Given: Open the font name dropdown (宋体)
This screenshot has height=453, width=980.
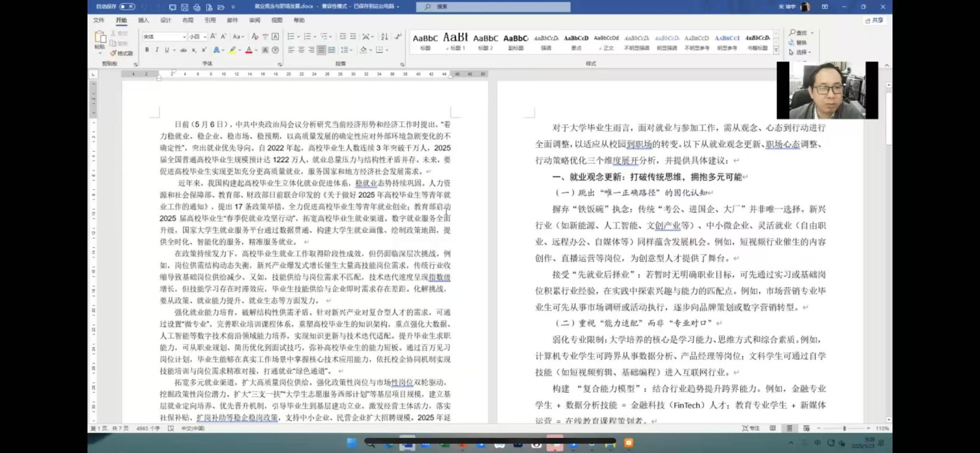Looking at the screenshot, I should pos(184,37).
